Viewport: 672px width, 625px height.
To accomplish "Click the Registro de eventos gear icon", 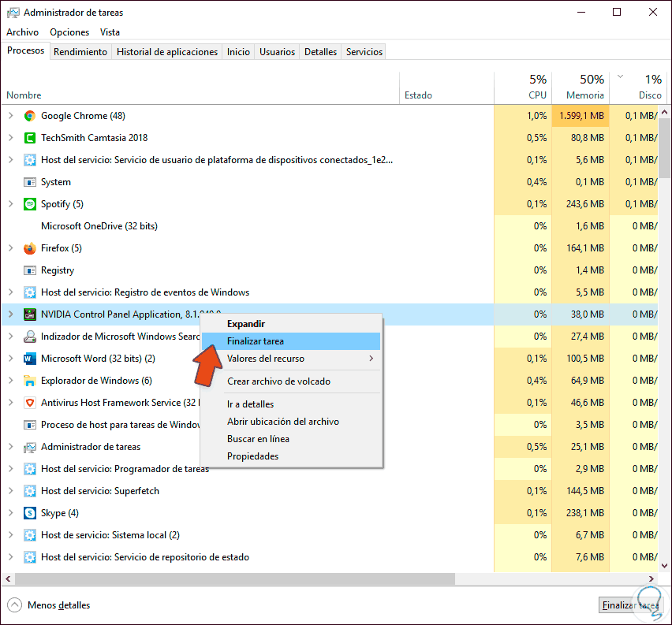I will coord(29,292).
